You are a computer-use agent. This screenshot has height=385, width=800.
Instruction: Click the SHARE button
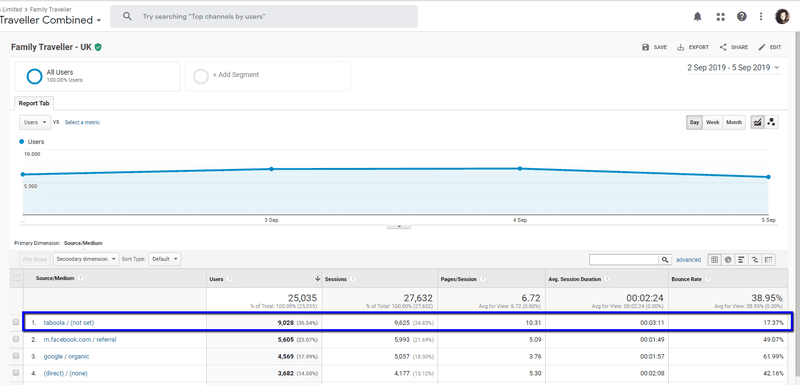pyautogui.click(x=734, y=47)
